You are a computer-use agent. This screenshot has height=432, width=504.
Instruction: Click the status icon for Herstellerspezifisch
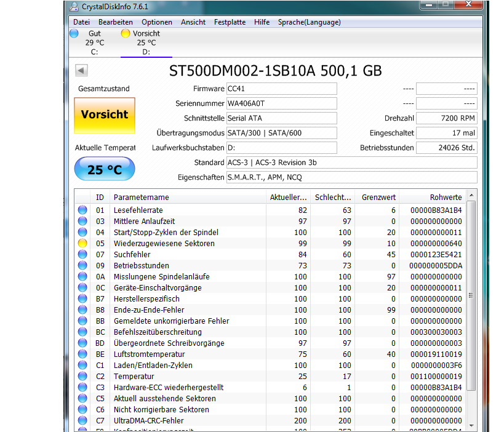click(82, 298)
